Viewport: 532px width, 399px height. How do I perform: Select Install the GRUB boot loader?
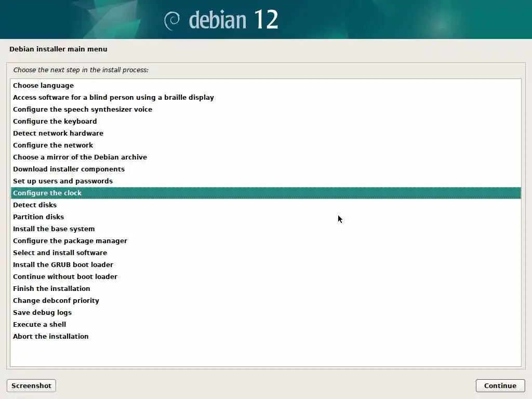(x=265, y=264)
